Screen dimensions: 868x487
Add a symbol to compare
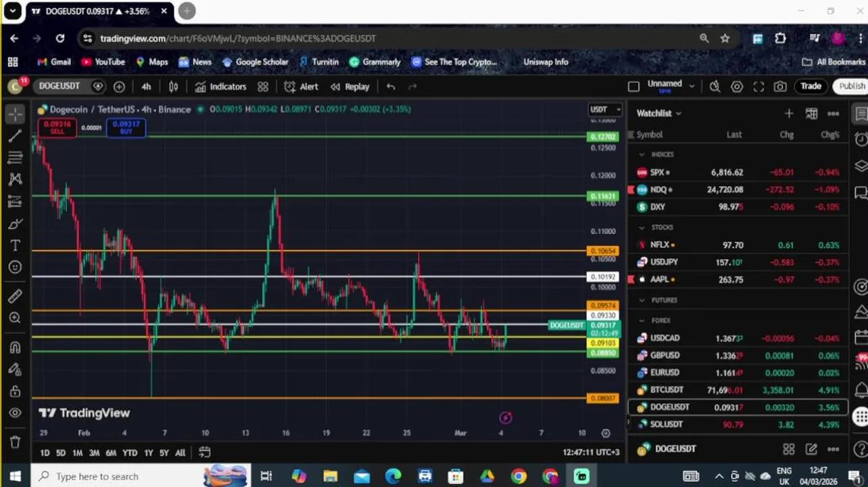(119, 87)
